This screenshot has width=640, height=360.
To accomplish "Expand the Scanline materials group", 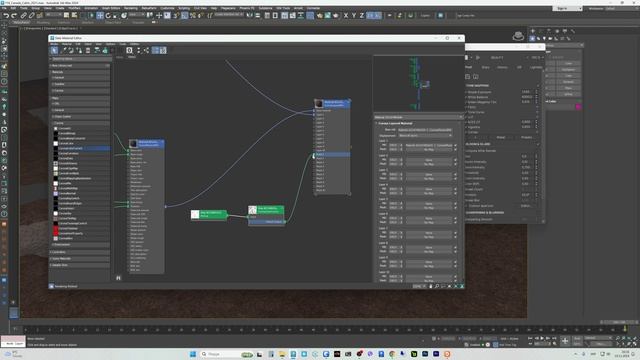I will [x=81, y=84].
